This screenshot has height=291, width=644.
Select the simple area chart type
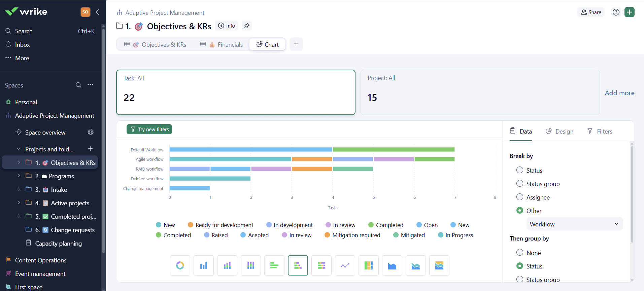coord(392,265)
